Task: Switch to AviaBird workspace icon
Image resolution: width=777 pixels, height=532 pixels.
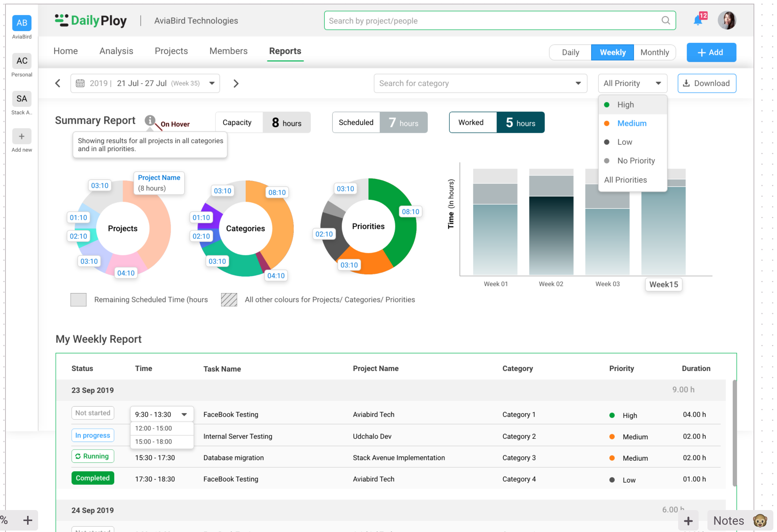Action: [22, 23]
